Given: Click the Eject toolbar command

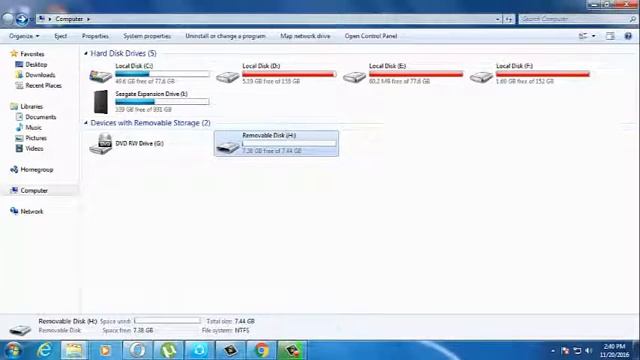Looking at the screenshot, I should [x=60, y=36].
